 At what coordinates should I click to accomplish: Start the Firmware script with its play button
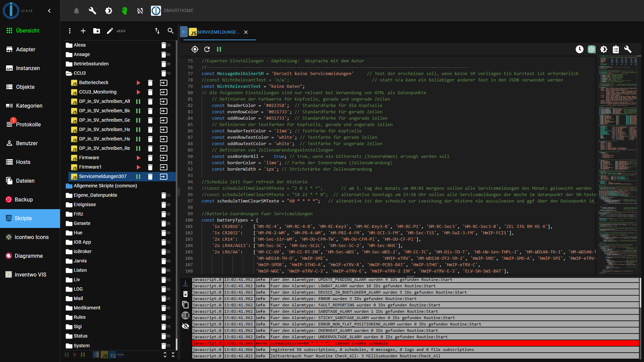pos(138,158)
